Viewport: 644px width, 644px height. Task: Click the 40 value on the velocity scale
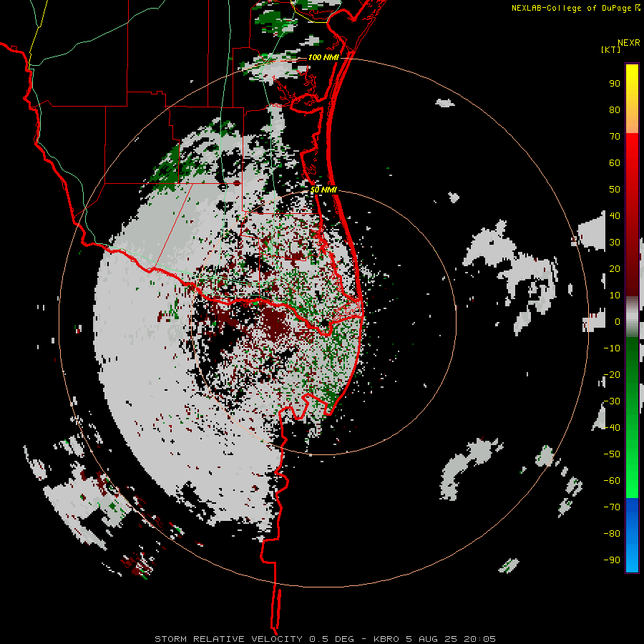615,215
